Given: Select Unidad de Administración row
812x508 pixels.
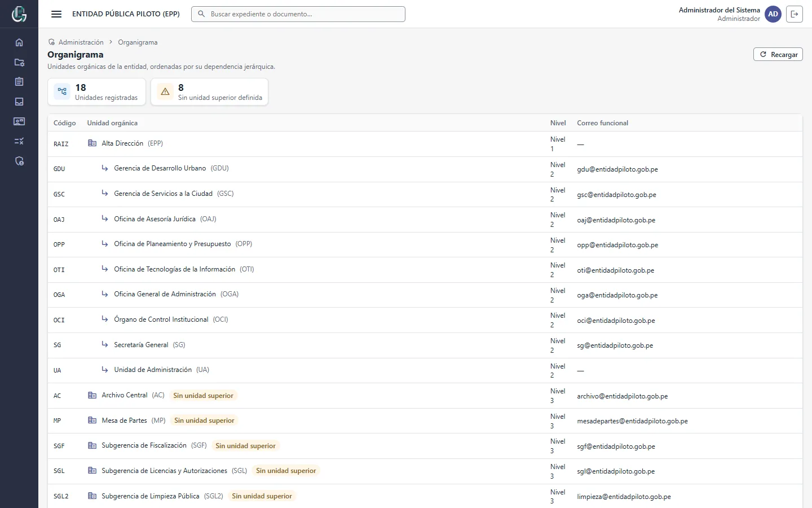Looking at the screenshot, I should pyautogui.click(x=425, y=370).
